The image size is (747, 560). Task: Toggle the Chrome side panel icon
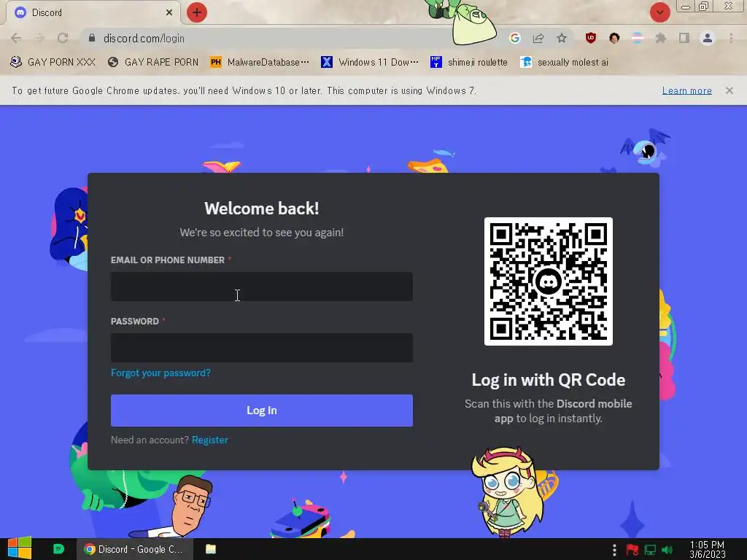click(x=684, y=38)
